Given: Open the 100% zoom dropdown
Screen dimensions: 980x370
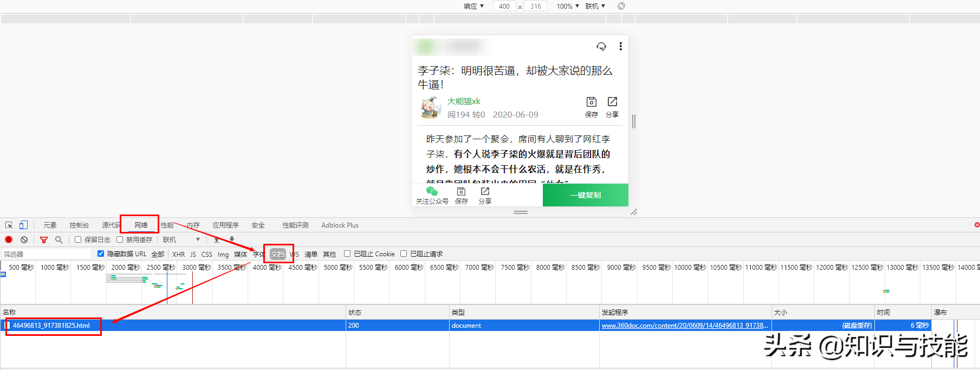Looking at the screenshot, I should pos(568,6).
